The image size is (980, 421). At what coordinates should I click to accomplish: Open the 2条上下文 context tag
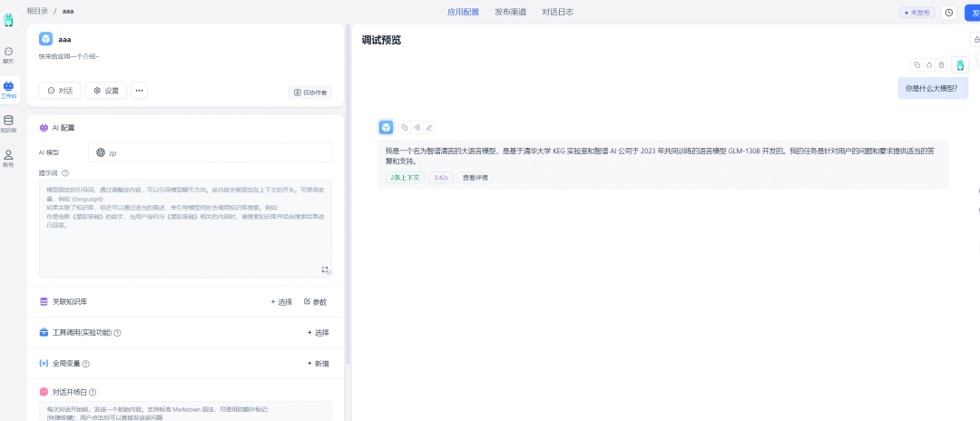click(405, 178)
